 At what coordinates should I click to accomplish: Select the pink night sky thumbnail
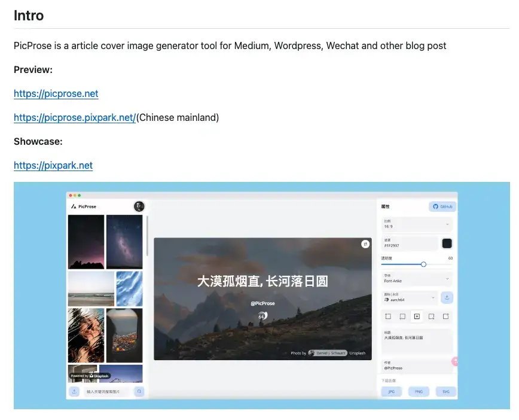pyautogui.click(x=86, y=242)
